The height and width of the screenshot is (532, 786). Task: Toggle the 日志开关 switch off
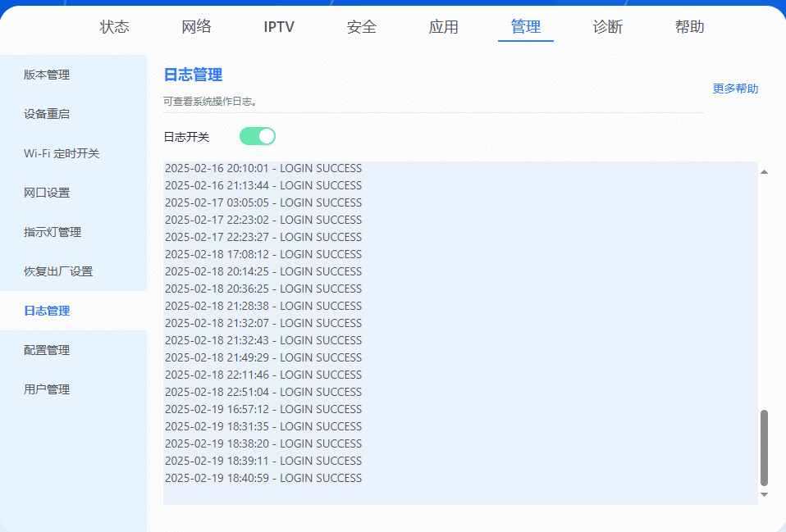257,136
